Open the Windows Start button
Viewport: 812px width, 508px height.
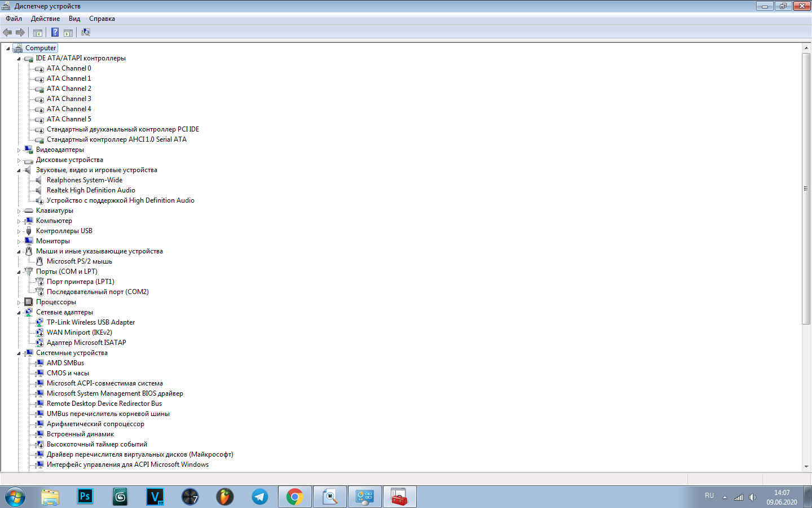pyautogui.click(x=15, y=497)
